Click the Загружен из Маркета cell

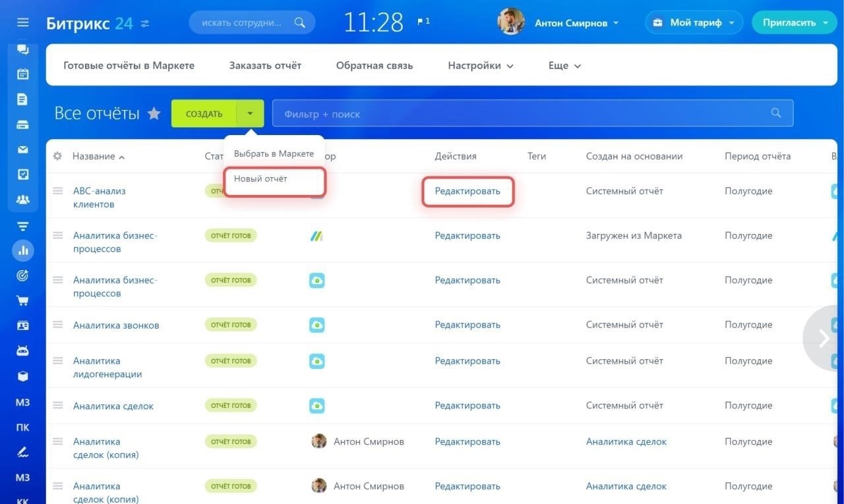634,235
